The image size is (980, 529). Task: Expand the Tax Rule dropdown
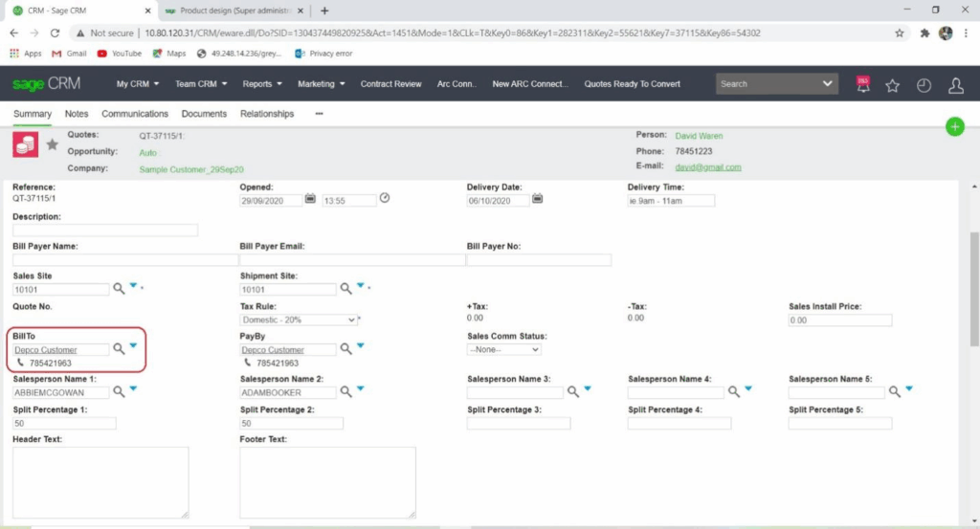coord(299,320)
